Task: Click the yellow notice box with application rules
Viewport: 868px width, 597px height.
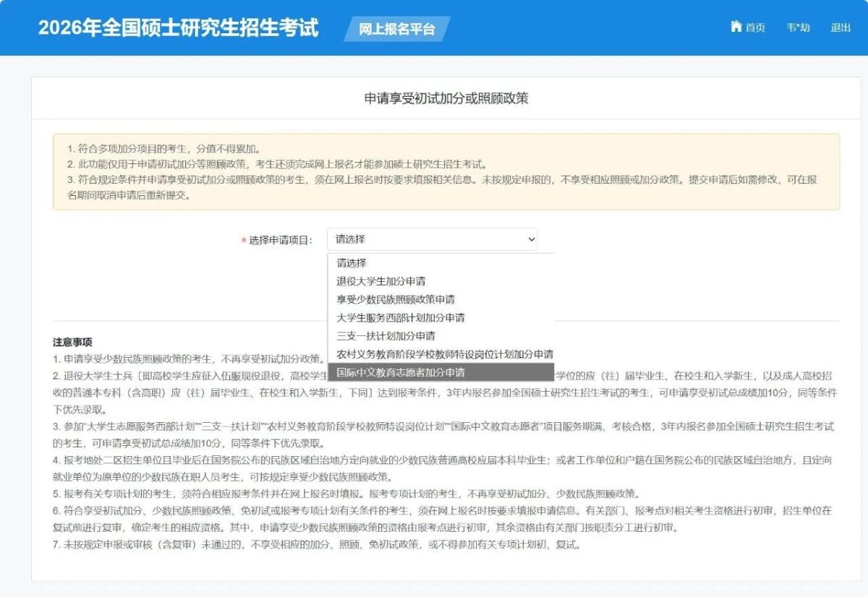Action: click(x=446, y=172)
